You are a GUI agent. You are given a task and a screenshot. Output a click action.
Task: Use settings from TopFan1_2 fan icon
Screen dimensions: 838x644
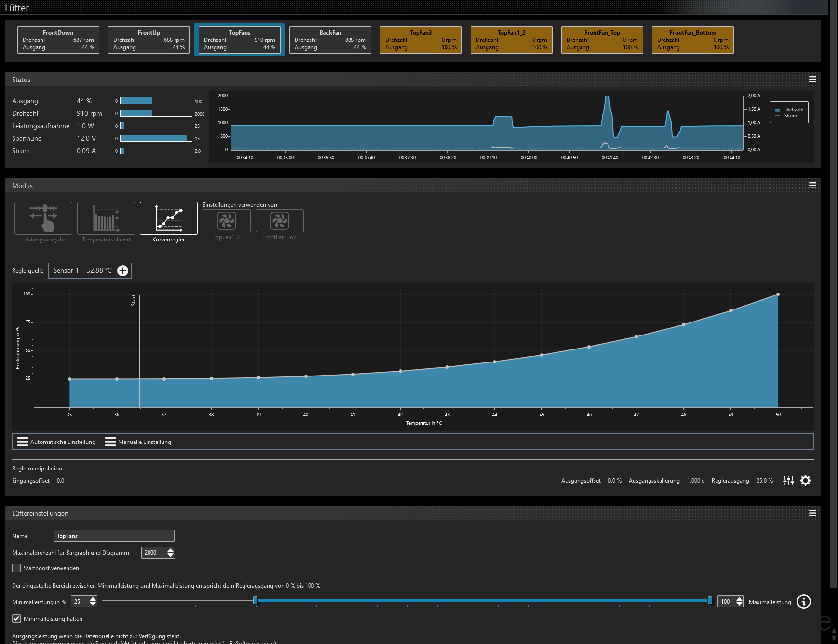click(x=227, y=221)
